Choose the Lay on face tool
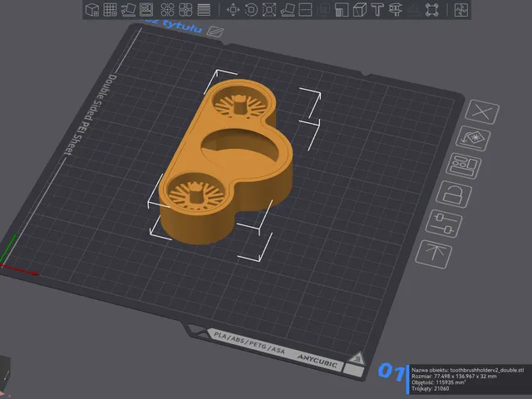532x399 pixels. click(x=288, y=10)
